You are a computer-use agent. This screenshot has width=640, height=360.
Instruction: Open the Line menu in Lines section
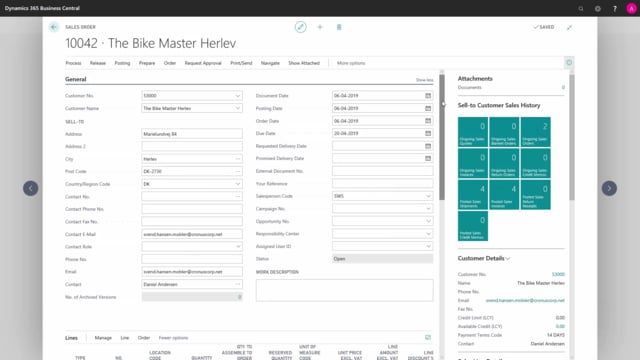[125, 338]
